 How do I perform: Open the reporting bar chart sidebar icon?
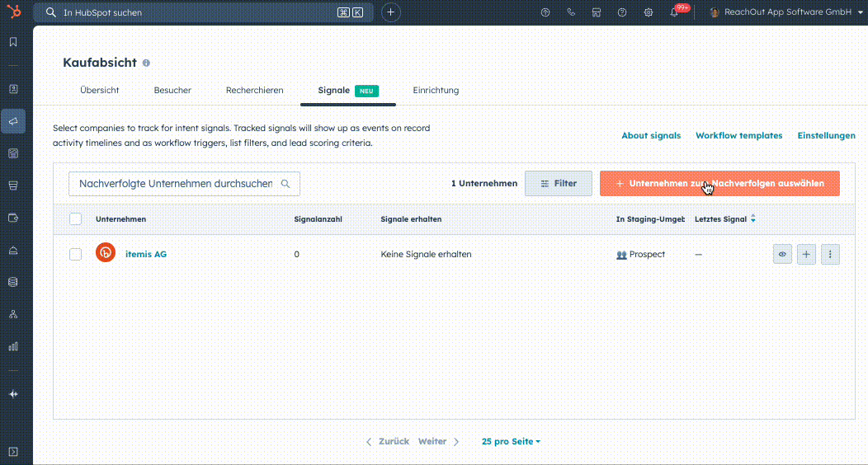pos(13,346)
